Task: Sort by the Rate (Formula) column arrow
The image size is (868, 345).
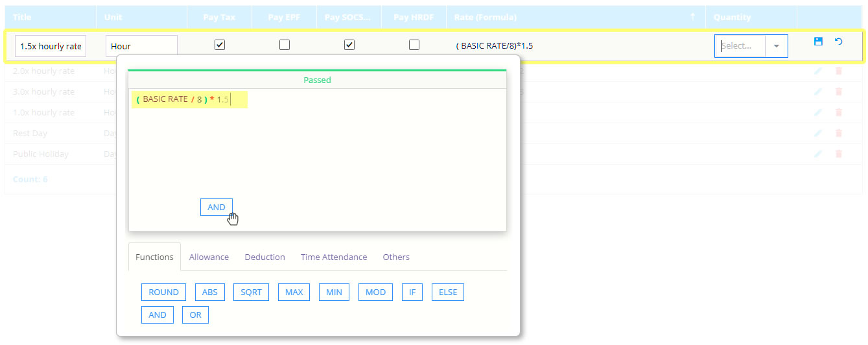Action: (692, 17)
